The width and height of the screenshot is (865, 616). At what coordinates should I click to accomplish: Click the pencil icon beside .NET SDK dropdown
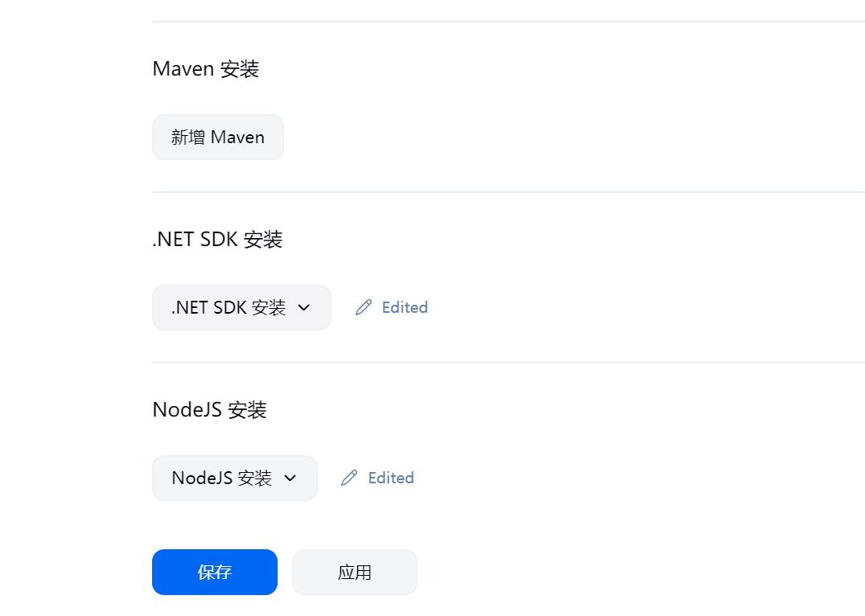(x=364, y=307)
